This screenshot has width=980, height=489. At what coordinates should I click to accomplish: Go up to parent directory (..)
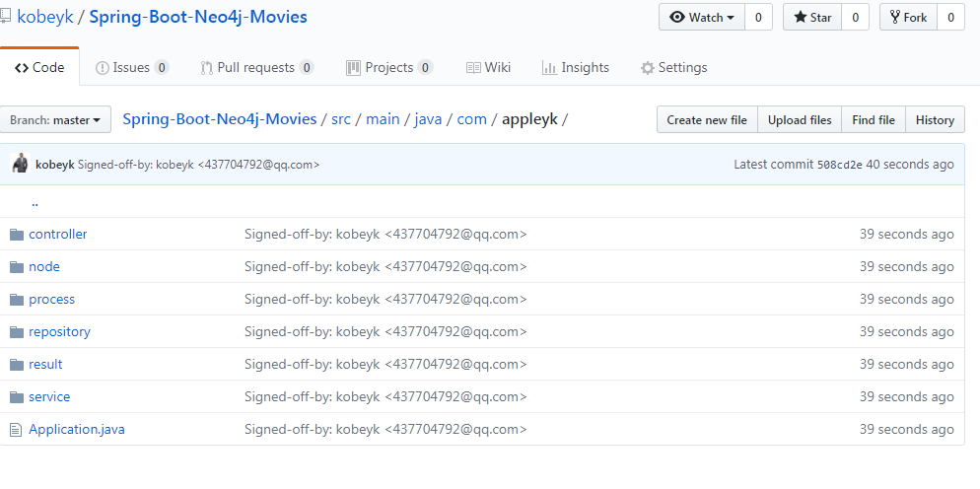(35, 202)
